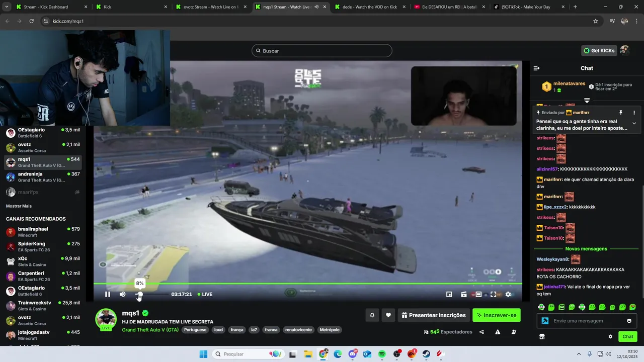The width and height of the screenshot is (644, 362).
Task: Select andreninja channel in sidebar
Action: pos(43,177)
